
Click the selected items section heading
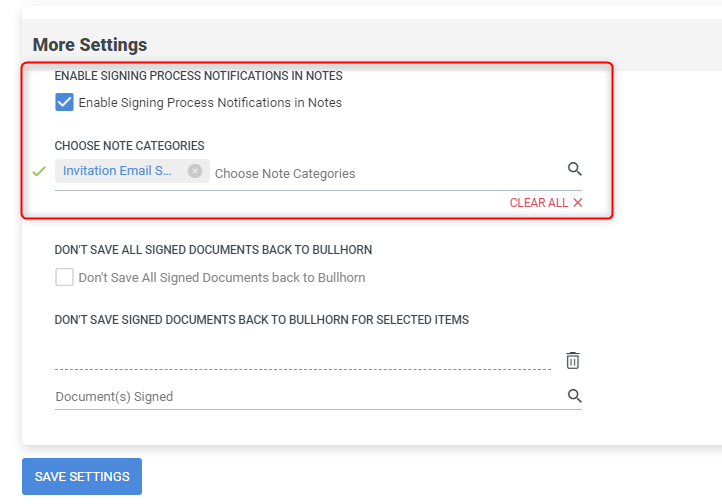(x=262, y=320)
